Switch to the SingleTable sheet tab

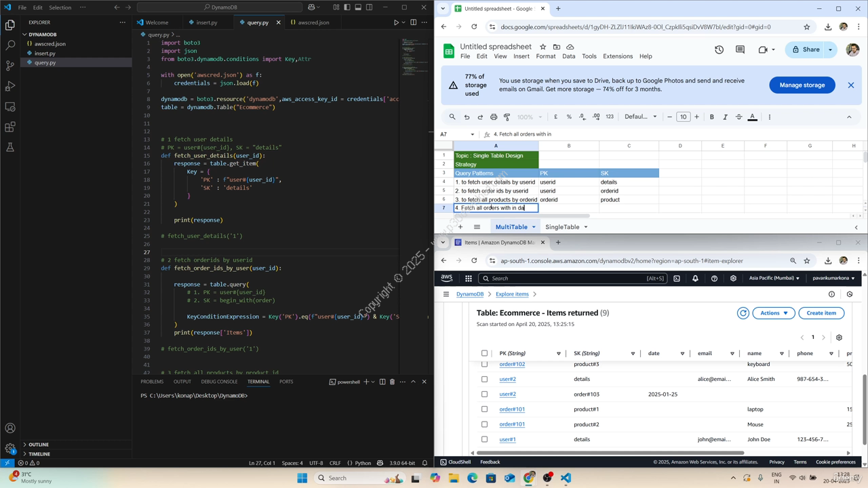(562, 227)
